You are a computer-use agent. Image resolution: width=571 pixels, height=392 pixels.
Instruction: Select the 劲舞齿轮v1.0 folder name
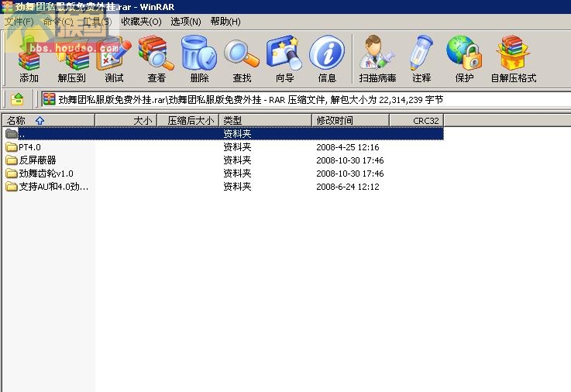pyautogui.click(x=46, y=174)
